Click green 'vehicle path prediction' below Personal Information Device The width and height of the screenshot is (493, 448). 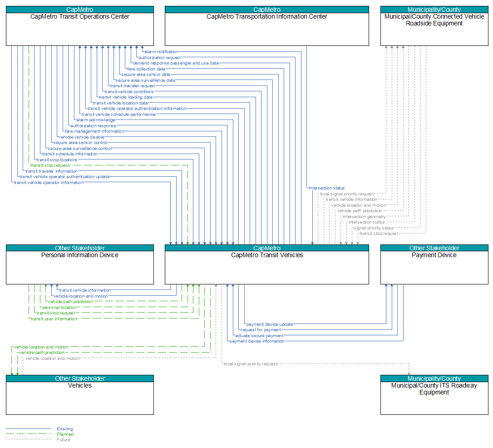[x=70, y=302]
